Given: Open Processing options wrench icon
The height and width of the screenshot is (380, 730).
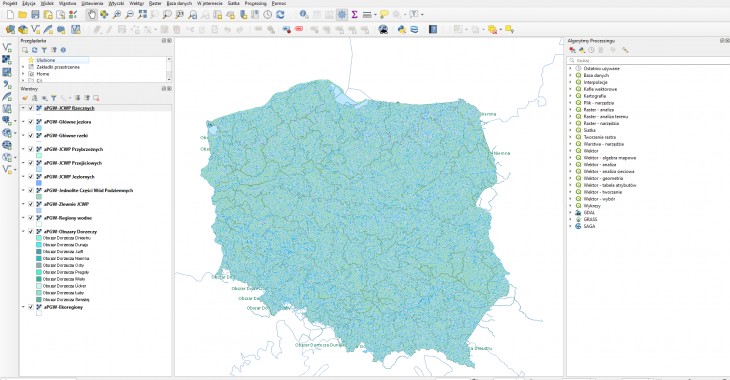Looking at the screenshot, I should pos(625,50).
